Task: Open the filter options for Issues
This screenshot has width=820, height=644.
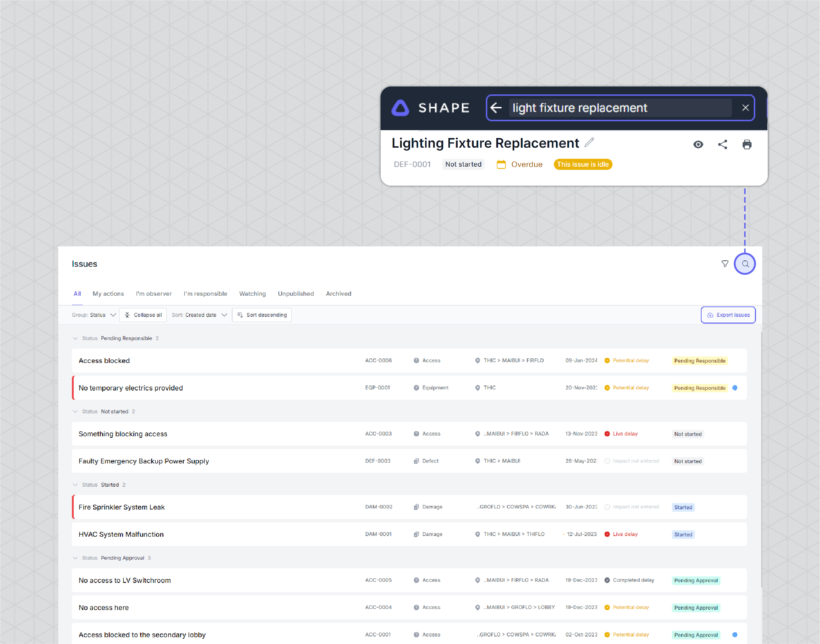Action: [725, 264]
